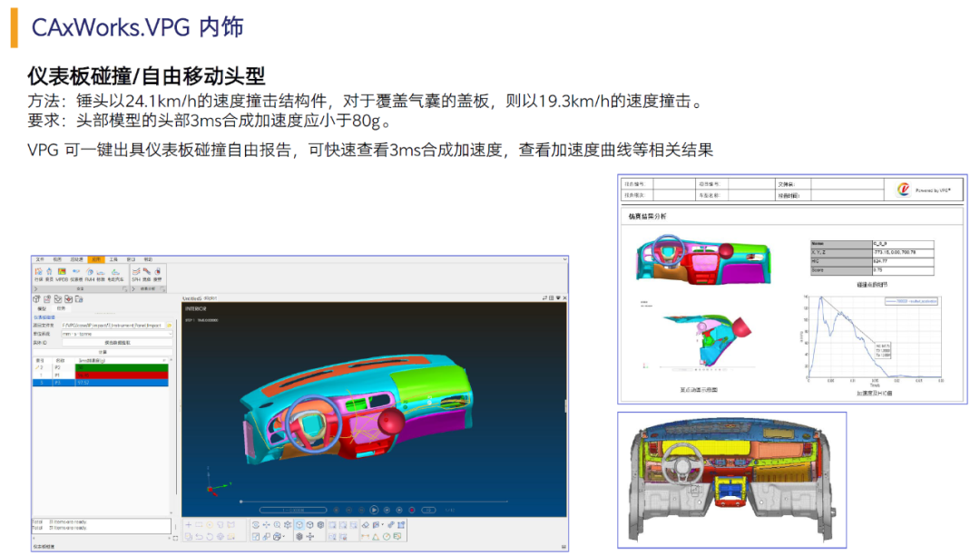
Task: Click the SPH ribbon icon
Action: point(135,276)
